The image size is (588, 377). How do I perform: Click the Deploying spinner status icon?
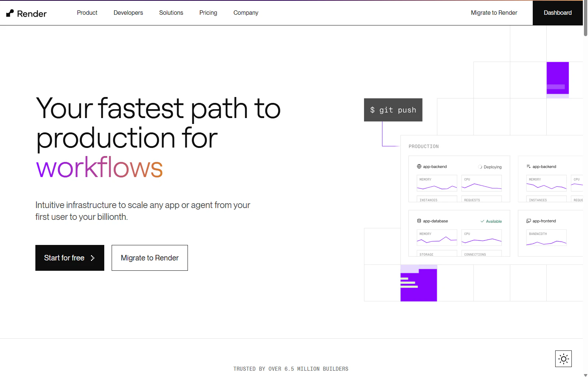[480, 167]
